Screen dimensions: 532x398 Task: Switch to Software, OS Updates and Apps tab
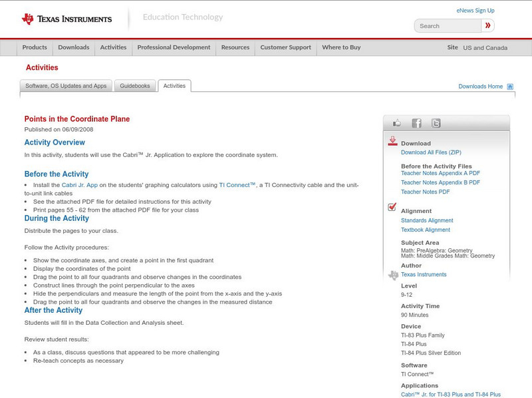(x=66, y=86)
